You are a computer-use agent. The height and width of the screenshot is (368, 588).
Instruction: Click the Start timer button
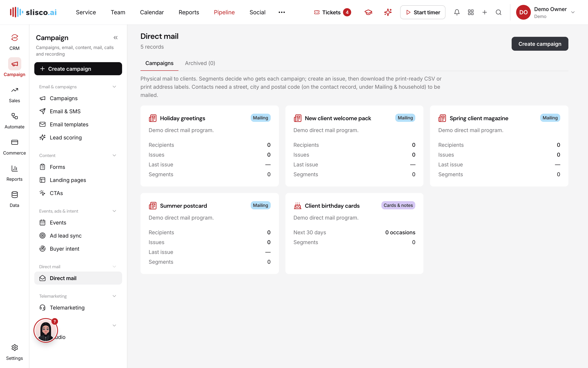[x=423, y=12]
